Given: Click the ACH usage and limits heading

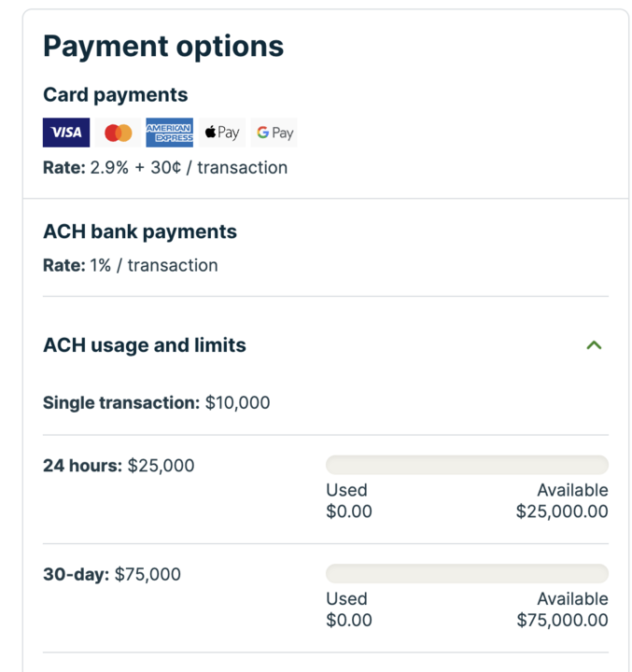Looking at the screenshot, I should pos(145,345).
